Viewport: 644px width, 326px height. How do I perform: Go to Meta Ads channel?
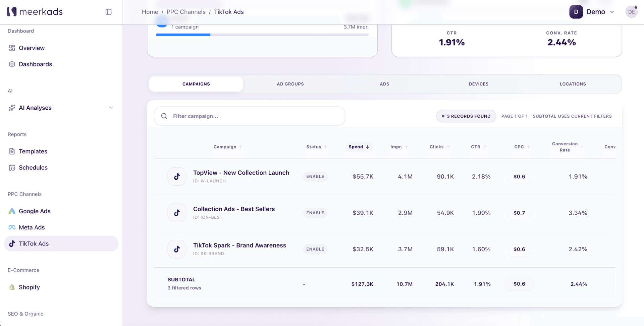(32, 227)
